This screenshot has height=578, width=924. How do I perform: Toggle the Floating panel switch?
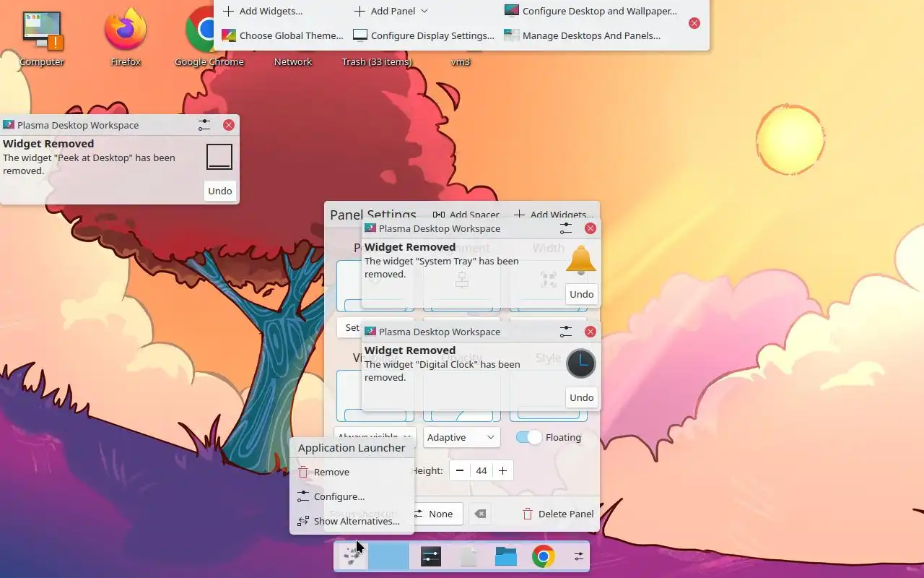(529, 437)
